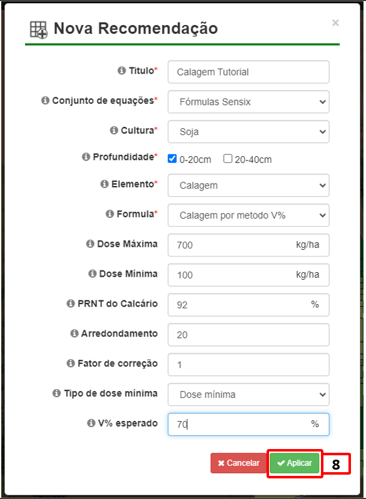This screenshot has height=499, width=366.
Task: Focus the Fator de correção field
Action: point(249,365)
